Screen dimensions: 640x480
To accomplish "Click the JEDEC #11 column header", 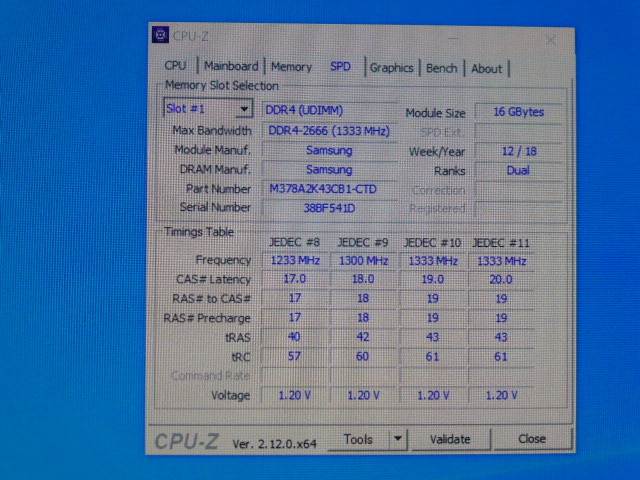I will pos(501,243).
